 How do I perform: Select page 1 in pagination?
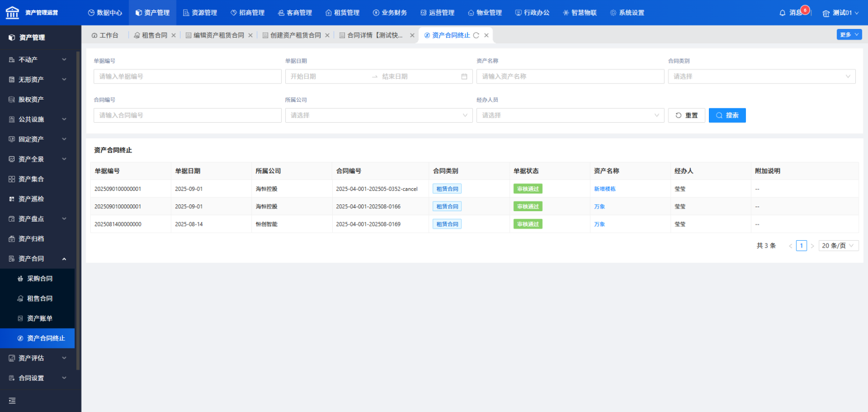(x=801, y=246)
